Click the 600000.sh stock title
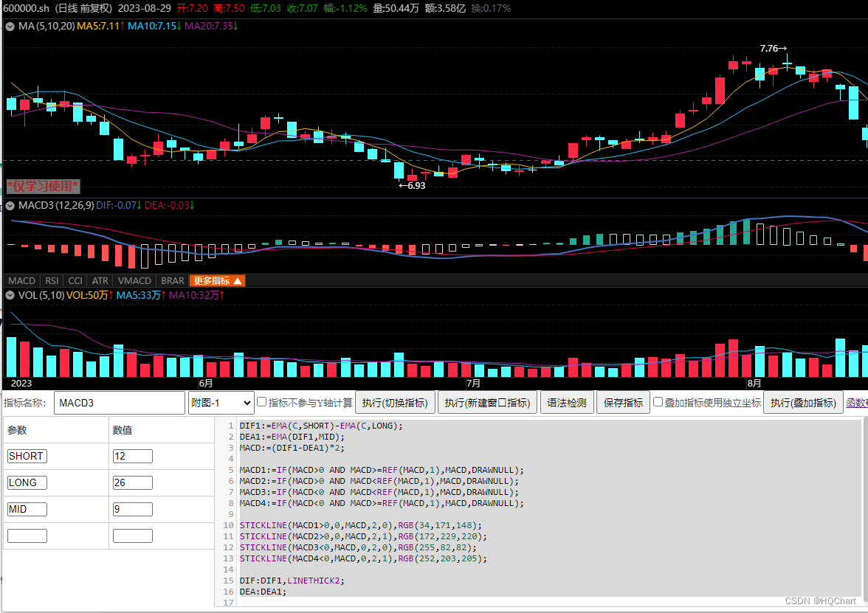This screenshot has height=613, width=868. point(26,8)
